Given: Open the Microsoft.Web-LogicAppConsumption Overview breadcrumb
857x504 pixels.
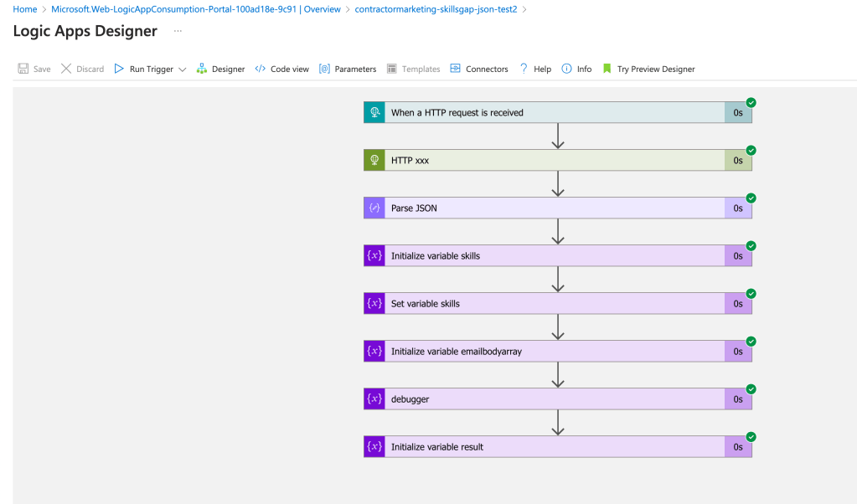Looking at the screenshot, I should pos(196,9).
